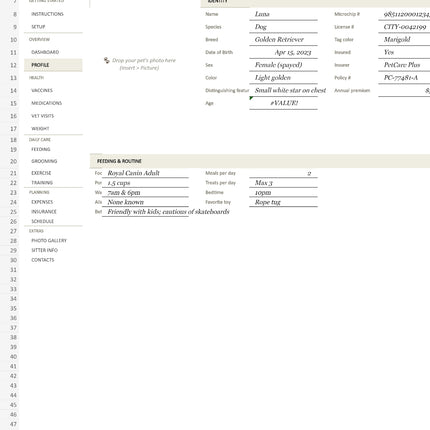Select the Meals per day value

pos(283,173)
